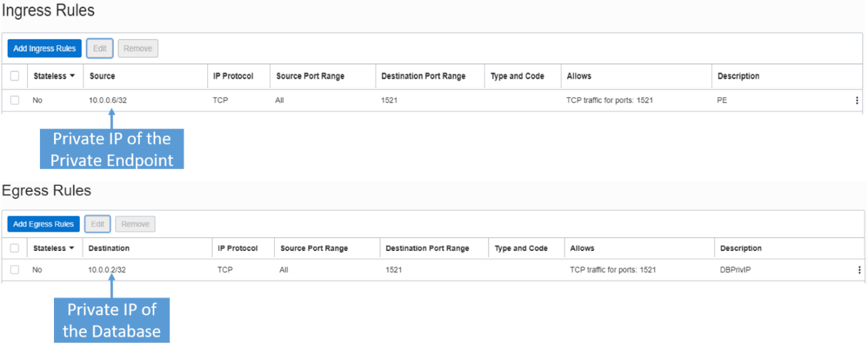Click Add Ingress Rules button
This screenshot has width=868, height=353.
45,49
